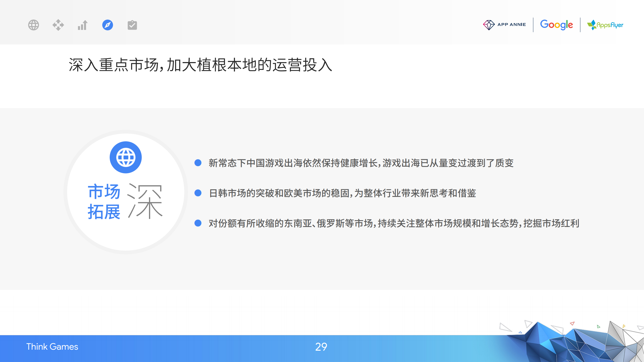Select the four-arrows move icon

coord(58,25)
